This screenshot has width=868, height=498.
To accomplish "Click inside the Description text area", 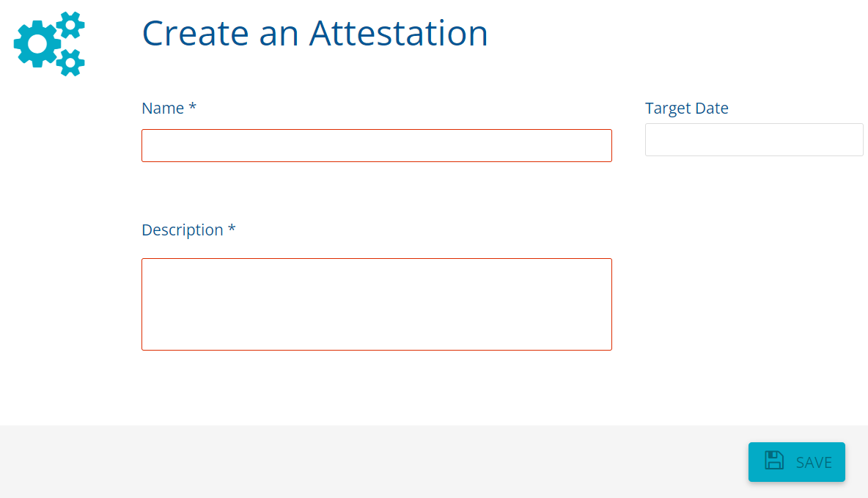I will 376,304.
